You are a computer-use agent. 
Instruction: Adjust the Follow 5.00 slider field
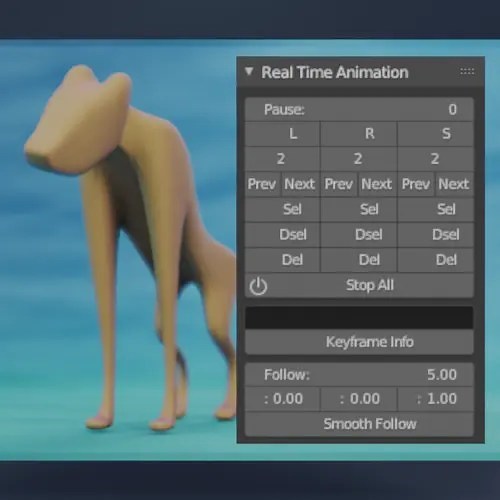359,375
